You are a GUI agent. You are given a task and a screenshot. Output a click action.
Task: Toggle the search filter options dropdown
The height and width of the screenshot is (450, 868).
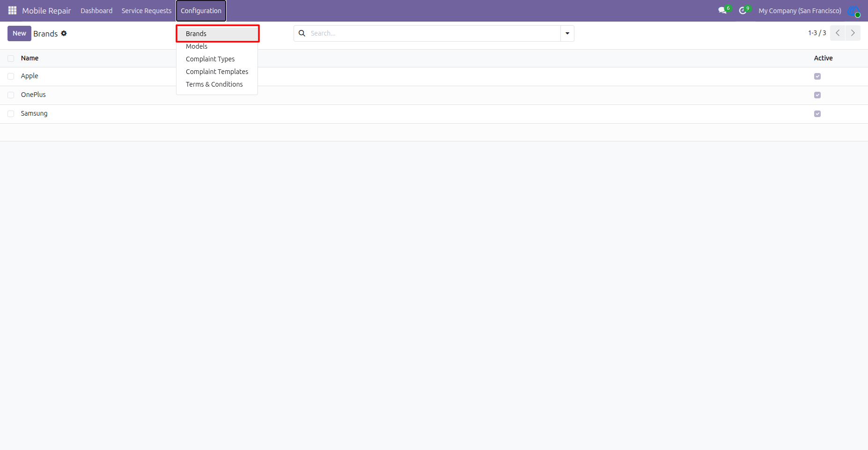(x=567, y=33)
